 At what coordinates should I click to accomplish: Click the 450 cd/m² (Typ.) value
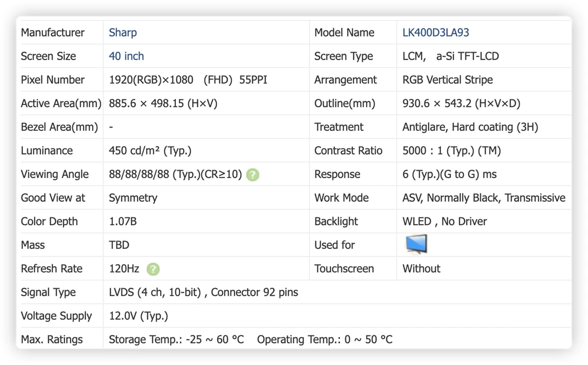click(x=150, y=150)
